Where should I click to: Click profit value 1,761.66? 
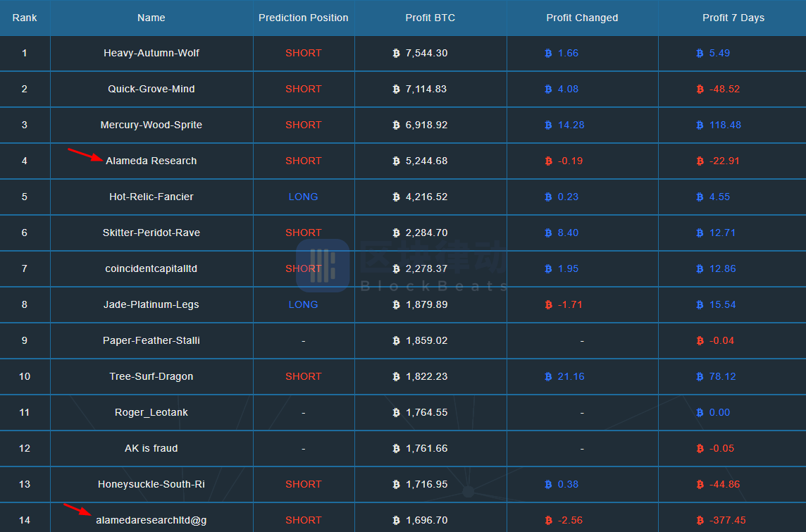(426, 449)
